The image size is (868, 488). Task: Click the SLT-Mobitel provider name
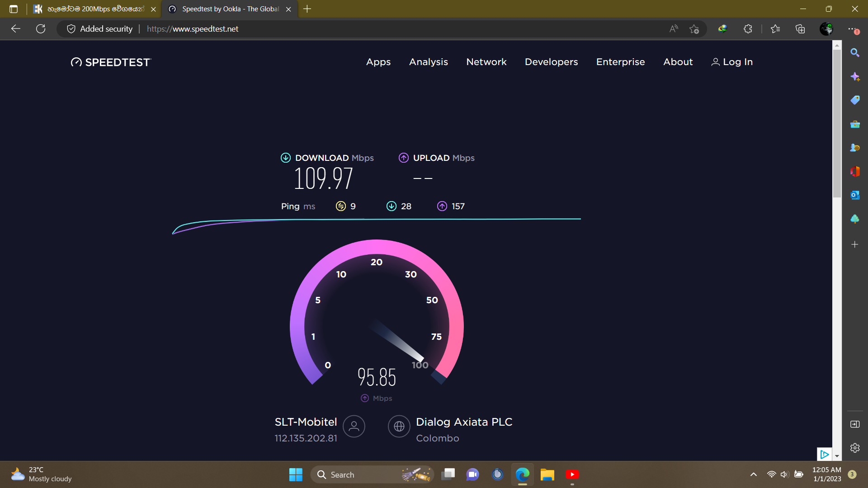(306, 422)
